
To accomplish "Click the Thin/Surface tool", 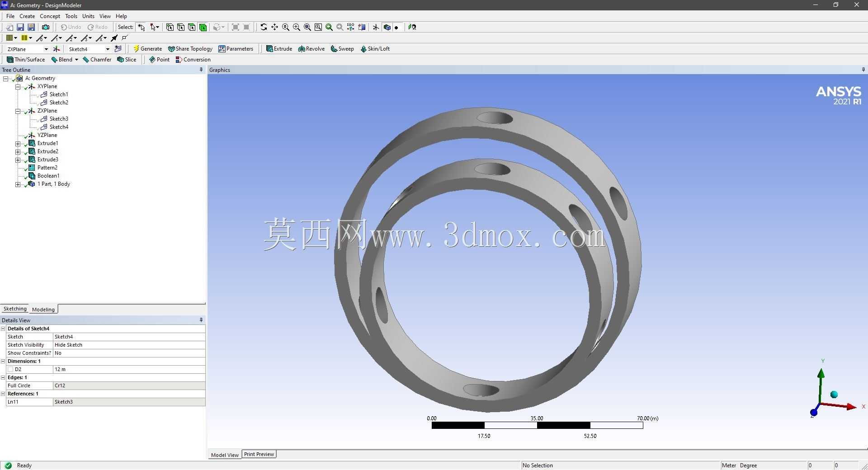I will point(26,60).
